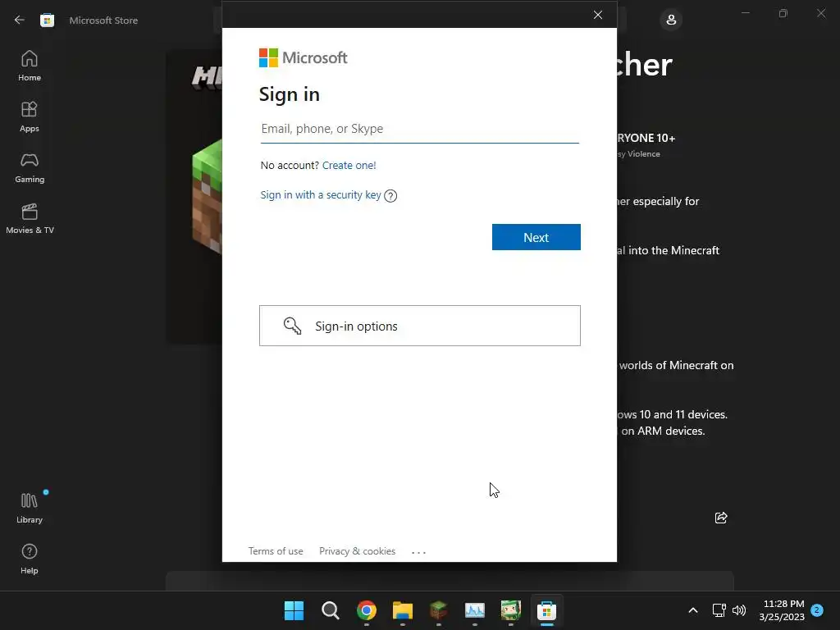
Task: Click the Minecraft grass block artwork
Action: (x=207, y=197)
